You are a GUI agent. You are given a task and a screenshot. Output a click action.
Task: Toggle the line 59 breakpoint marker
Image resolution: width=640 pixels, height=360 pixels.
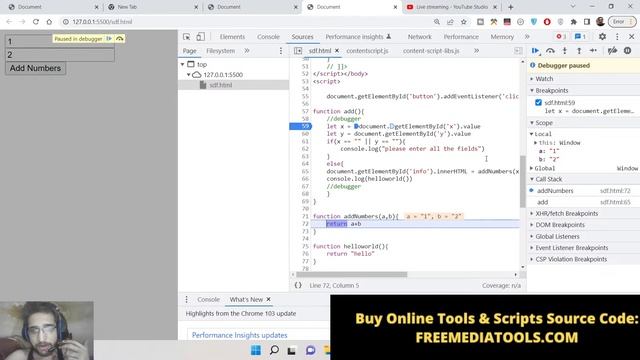coord(300,126)
